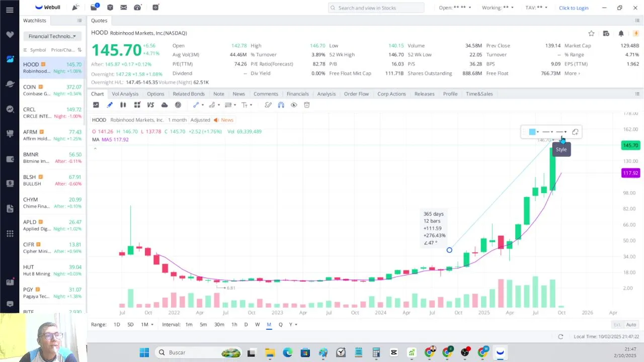Select the D daily interval
Viewport: 644px width, 362px height.
tap(246, 325)
